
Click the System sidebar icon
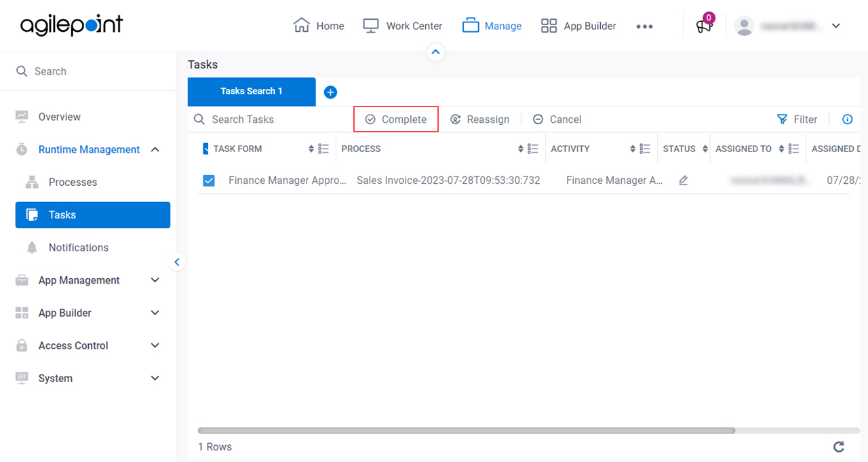[x=22, y=378]
